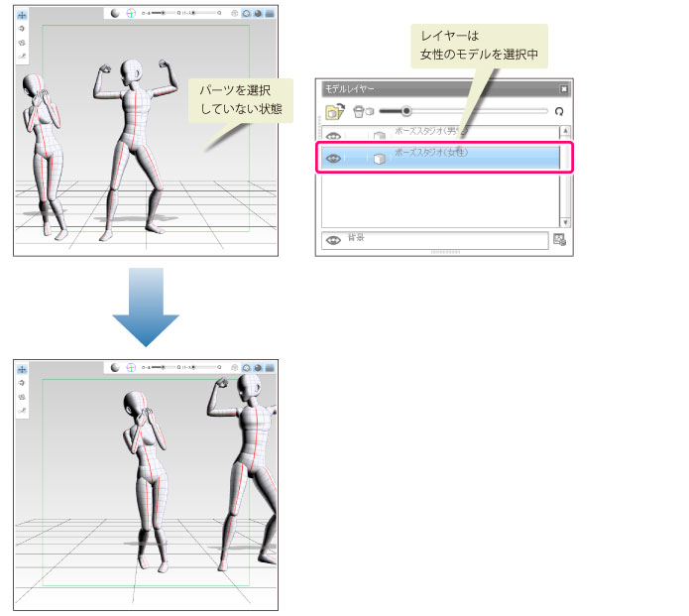
Task: Click the colored axis gizmo in upper viewport
Action: [131, 14]
